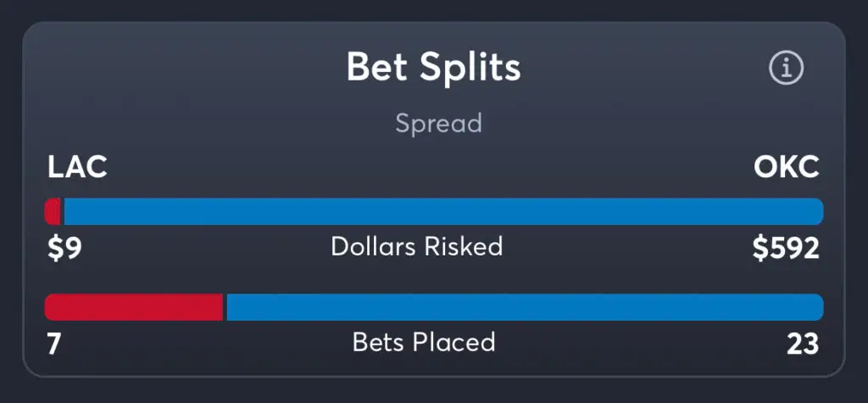Click the divider in Dollars Risked bar
The width and height of the screenshot is (868, 403).
pos(63,212)
